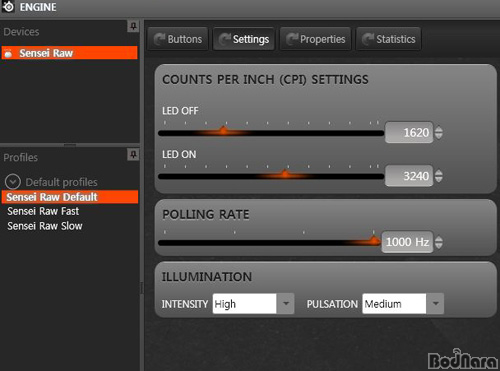The width and height of the screenshot is (500, 371).
Task: Click the POLLING RATE heading
Action: (x=206, y=214)
